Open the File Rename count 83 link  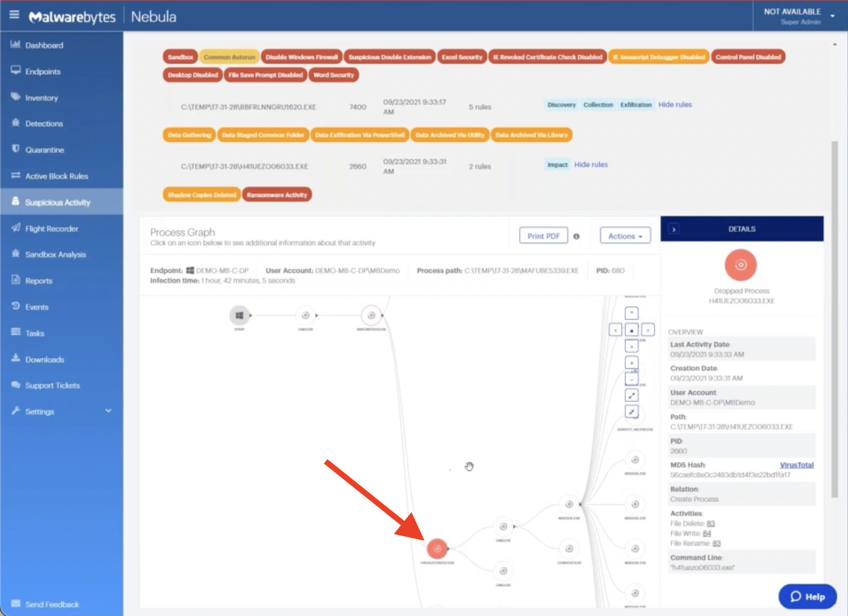pyautogui.click(x=716, y=543)
